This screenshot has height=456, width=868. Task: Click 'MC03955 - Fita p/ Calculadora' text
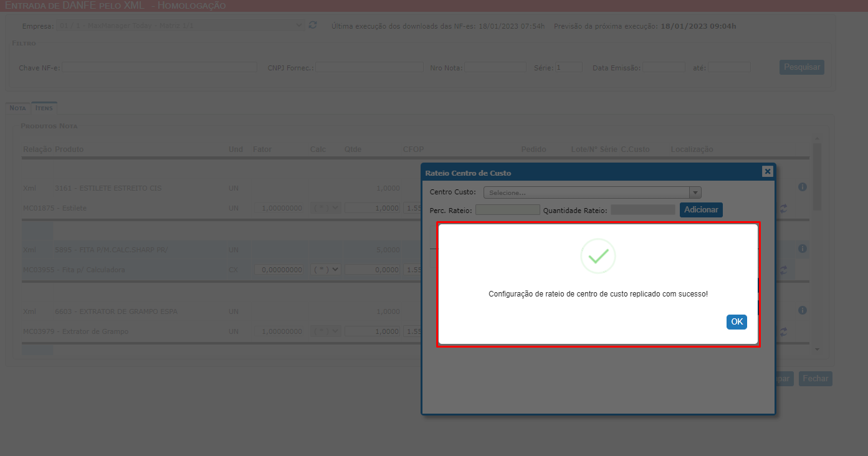point(74,270)
